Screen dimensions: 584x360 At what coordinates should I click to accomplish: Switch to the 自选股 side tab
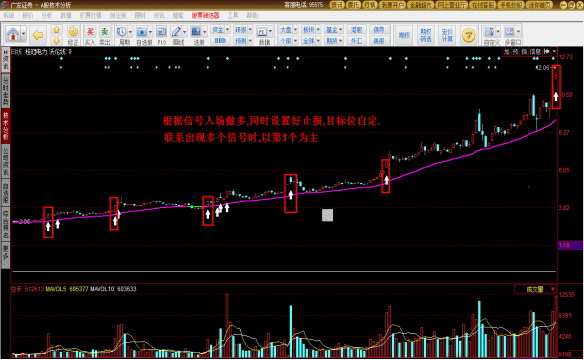coord(6,192)
